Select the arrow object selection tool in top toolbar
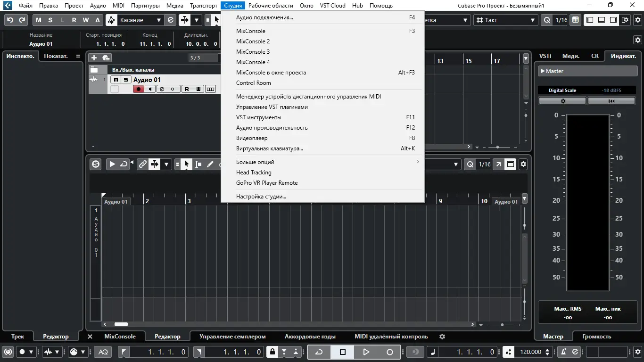Image resolution: width=644 pixels, height=362 pixels. click(x=216, y=20)
